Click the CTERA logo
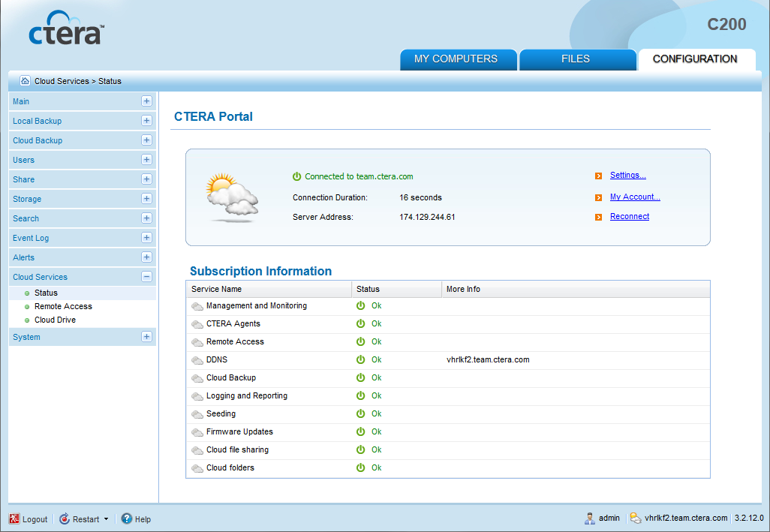Screen dimensions: 770x532 pos(66,28)
